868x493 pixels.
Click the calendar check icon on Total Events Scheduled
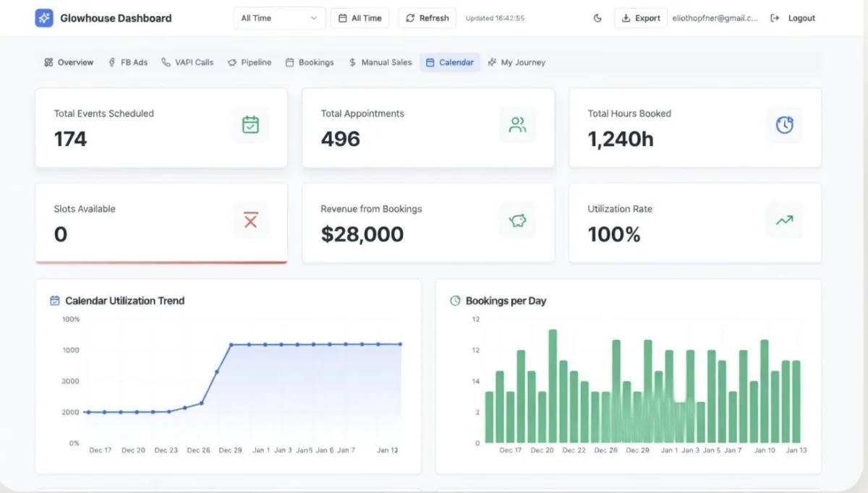(250, 125)
